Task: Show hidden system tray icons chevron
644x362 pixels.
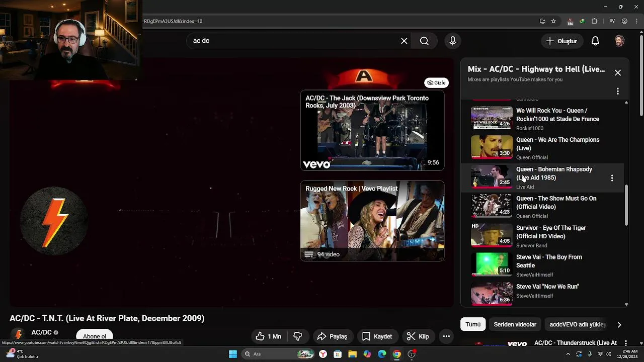Action: point(568,354)
